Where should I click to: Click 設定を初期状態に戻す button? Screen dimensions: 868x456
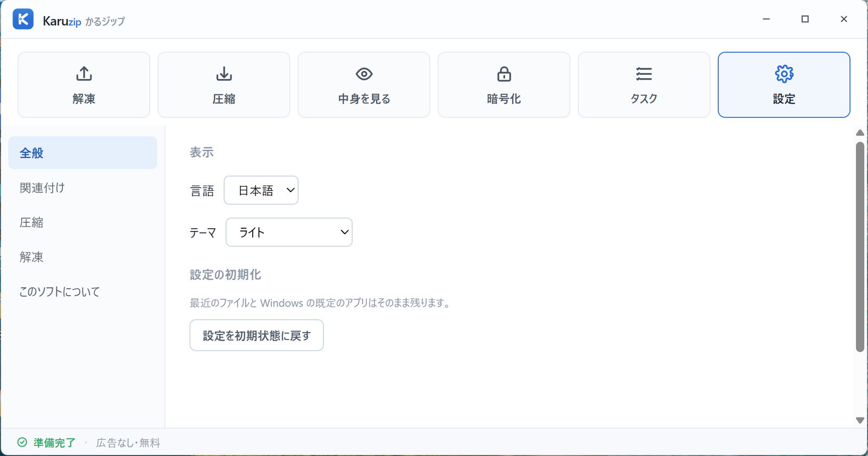[x=257, y=335]
